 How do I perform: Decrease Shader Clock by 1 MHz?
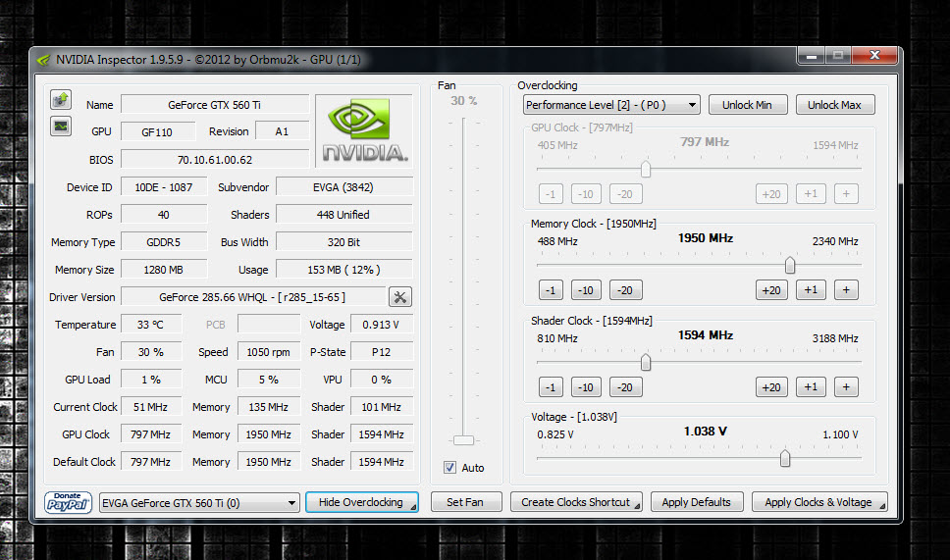point(551,386)
